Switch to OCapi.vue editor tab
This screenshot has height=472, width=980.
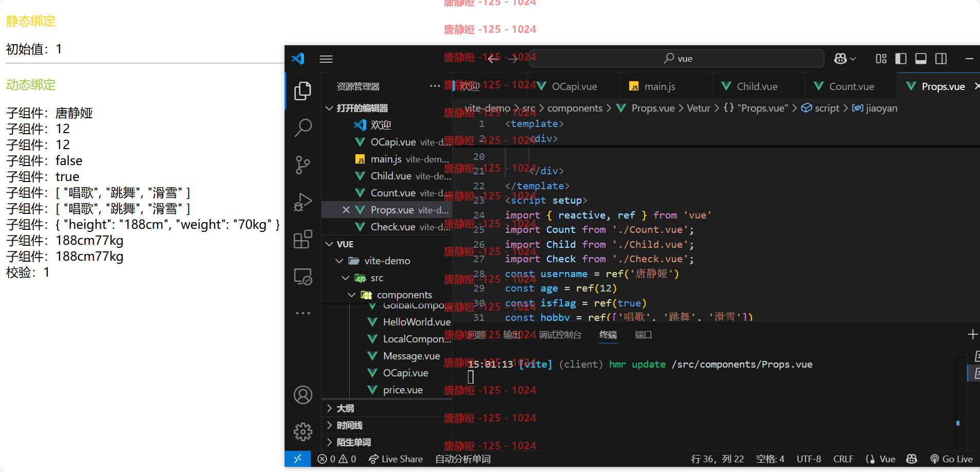tap(573, 86)
